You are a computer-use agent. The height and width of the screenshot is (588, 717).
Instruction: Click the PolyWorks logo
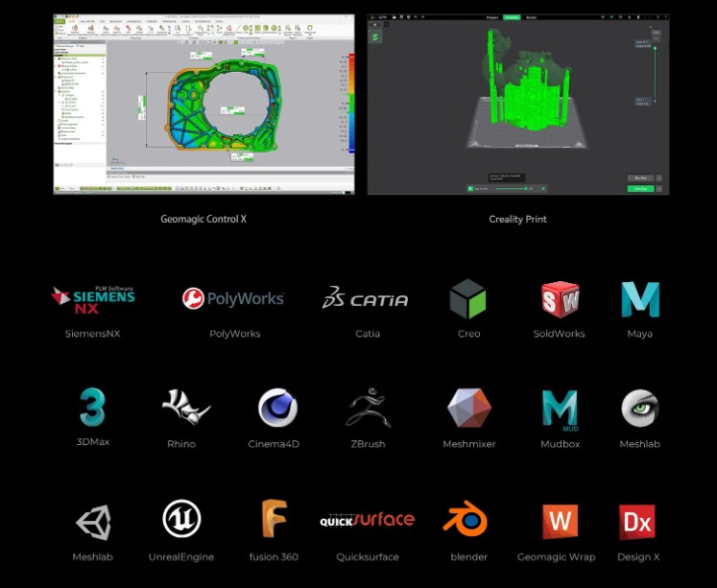233,299
